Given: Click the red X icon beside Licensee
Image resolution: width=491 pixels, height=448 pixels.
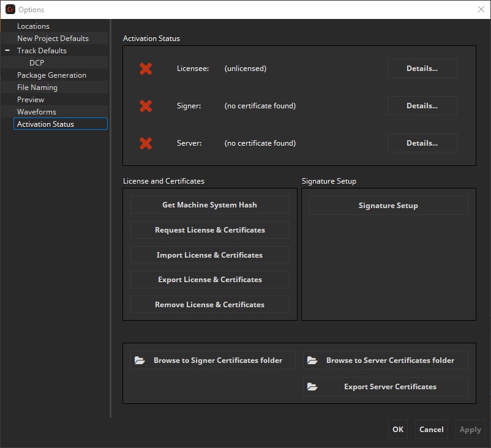Looking at the screenshot, I should (x=146, y=69).
